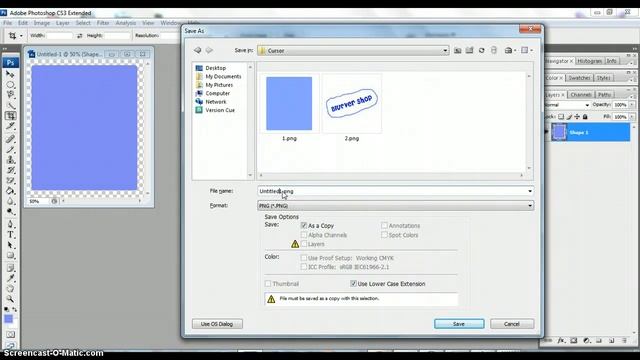Viewport: 640px width, 360px height.
Task: Click the foreground color swatch
Action: [x=8, y=318]
